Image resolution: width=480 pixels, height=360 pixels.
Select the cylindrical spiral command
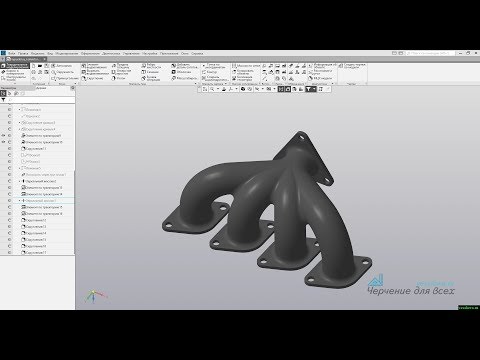215,78
